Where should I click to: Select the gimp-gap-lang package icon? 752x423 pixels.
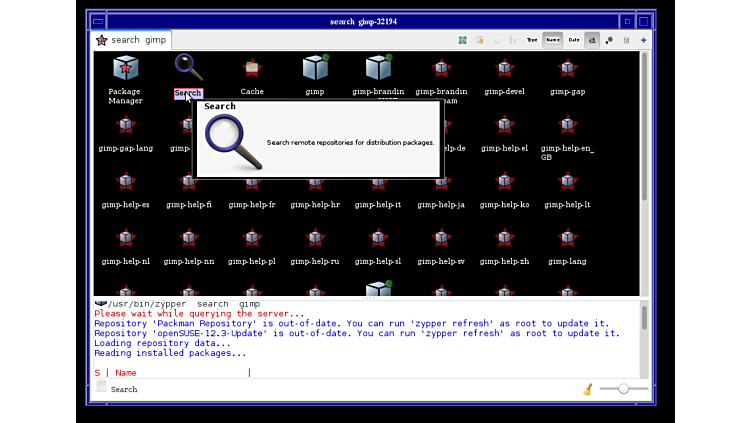pos(126,125)
